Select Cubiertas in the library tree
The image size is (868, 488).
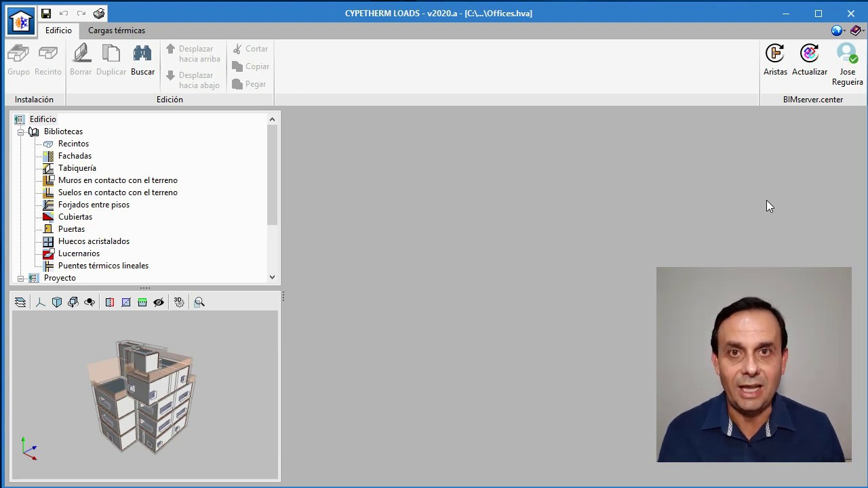75,217
